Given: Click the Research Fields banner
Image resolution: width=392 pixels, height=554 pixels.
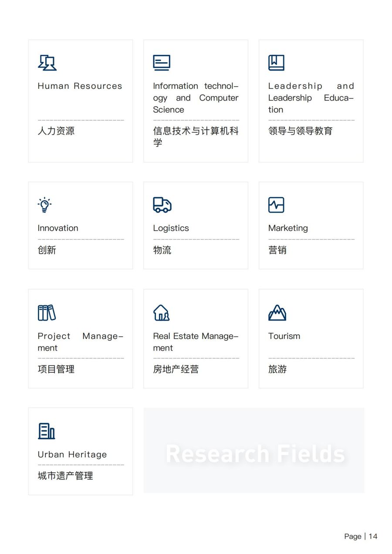Looking at the screenshot, I should click(x=254, y=451).
